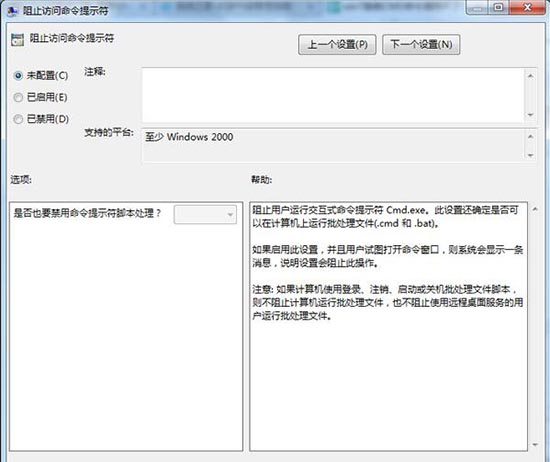Screen dimensions: 550x462
Task: Click the '选项:' label
Action: 21,180
